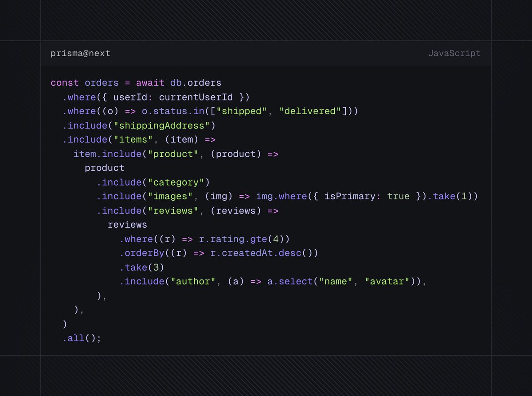The width and height of the screenshot is (532, 396).
Task: Click item.include on the product line
Action: click(108, 154)
